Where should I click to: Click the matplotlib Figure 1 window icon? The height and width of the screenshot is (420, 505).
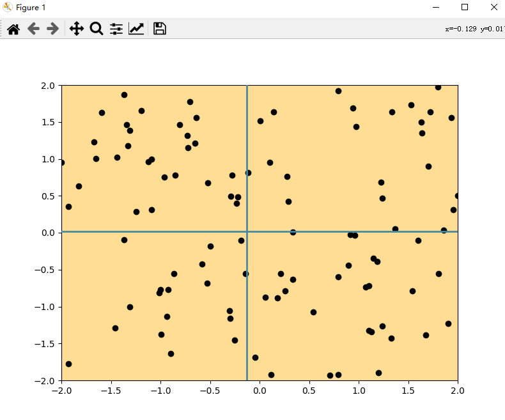point(8,7)
